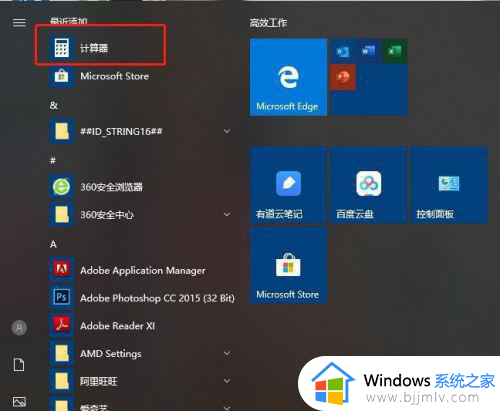
Task: Expand the 360安全中心 folder chevron
Action: coord(227,214)
